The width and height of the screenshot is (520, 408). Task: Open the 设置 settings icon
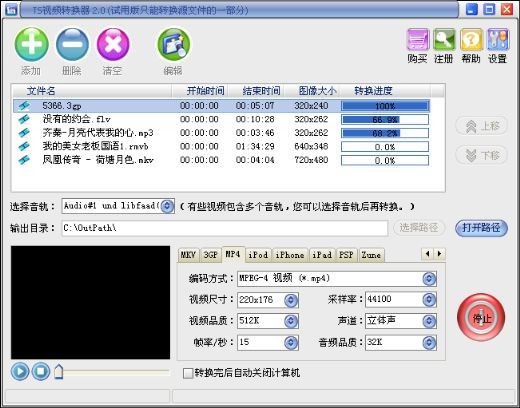[498, 40]
